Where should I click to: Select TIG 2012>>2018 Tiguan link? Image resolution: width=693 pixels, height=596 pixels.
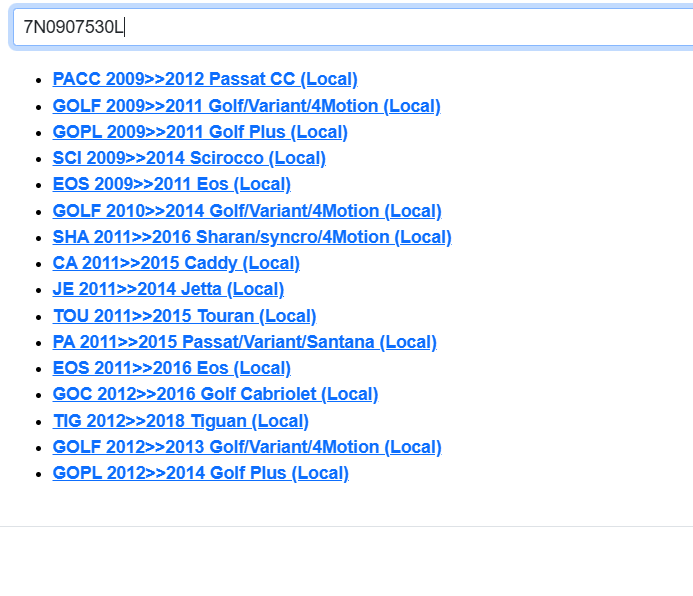[x=180, y=421]
